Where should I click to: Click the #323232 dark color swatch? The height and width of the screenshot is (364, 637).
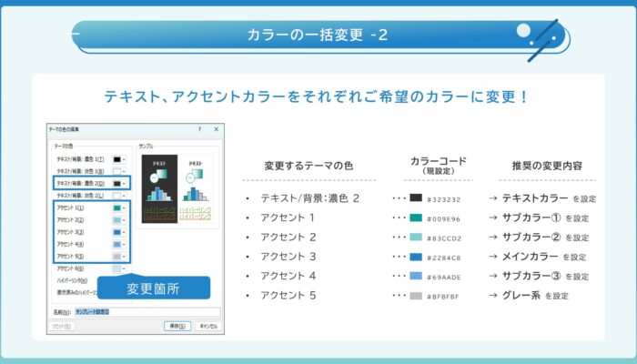[x=416, y=197]
